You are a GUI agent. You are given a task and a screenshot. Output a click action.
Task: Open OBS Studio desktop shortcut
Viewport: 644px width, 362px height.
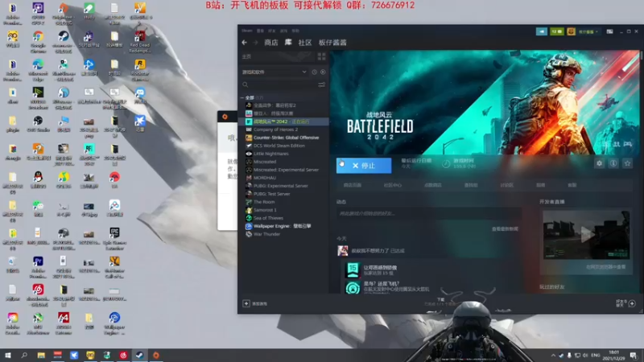[x=38, y=124]
